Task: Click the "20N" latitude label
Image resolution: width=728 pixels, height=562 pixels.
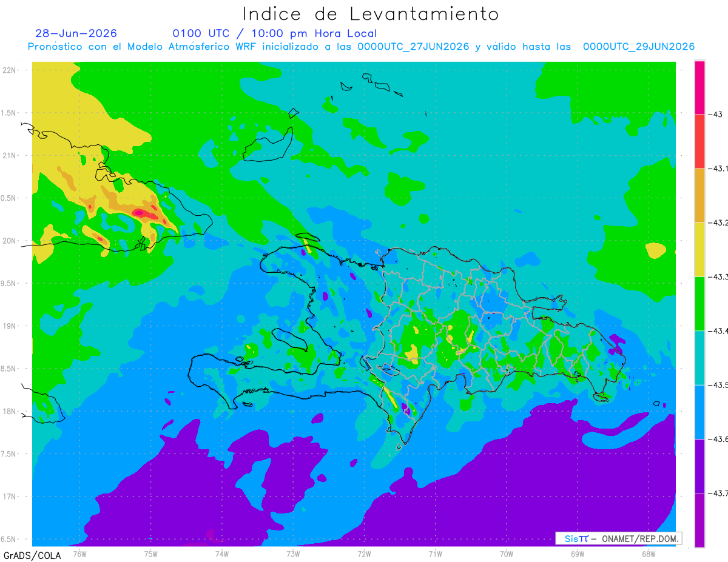Action: (10, 241)
